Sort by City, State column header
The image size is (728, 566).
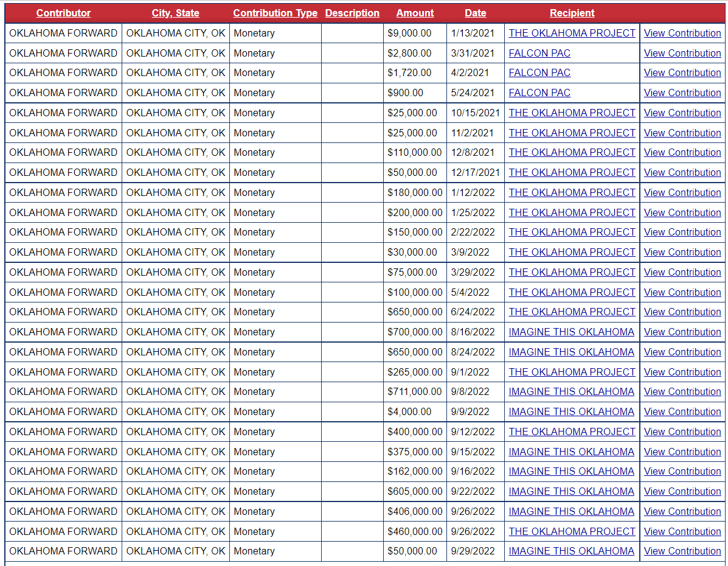tap(176, 13)
